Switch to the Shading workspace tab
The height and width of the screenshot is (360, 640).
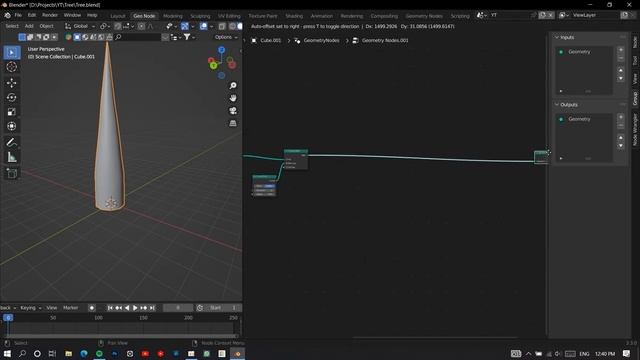(294, 16)
